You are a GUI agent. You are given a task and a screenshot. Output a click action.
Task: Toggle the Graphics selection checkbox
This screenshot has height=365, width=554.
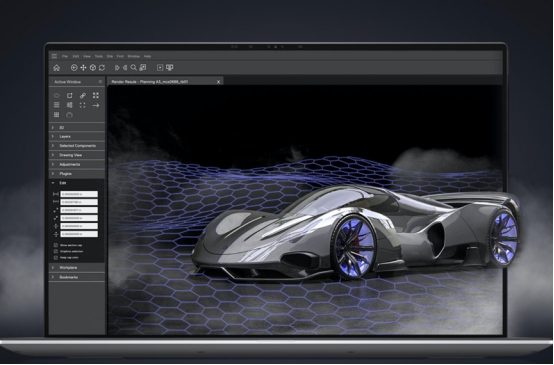(x=56, y=251)
